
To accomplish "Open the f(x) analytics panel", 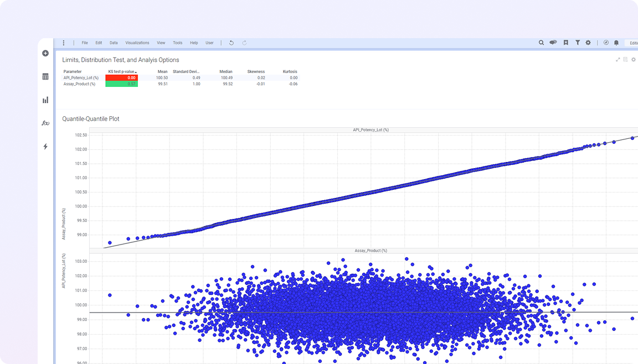I will click(45, 123).
